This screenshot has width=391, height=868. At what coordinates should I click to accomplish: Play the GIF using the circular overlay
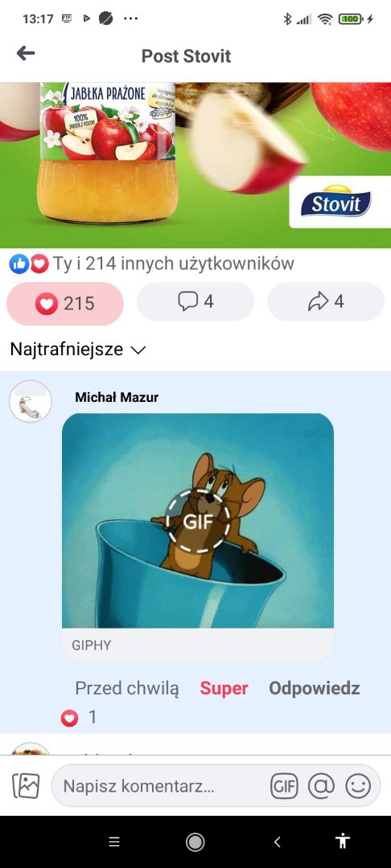[198, 522]
